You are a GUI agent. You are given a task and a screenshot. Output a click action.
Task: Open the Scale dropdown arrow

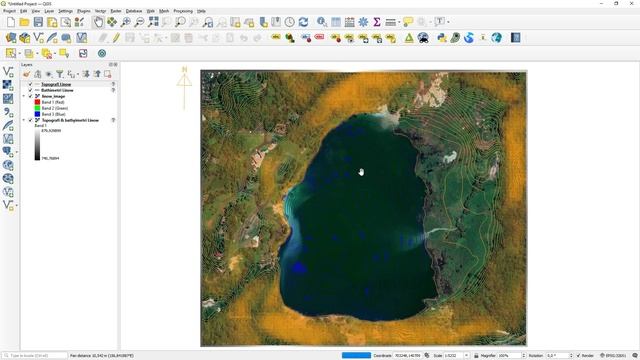[467, 356]
